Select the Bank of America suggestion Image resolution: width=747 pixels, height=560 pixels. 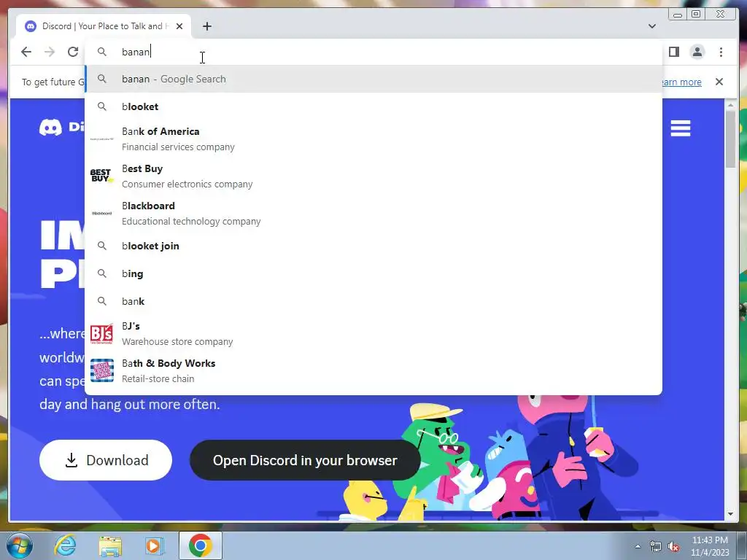pos(373,139)
